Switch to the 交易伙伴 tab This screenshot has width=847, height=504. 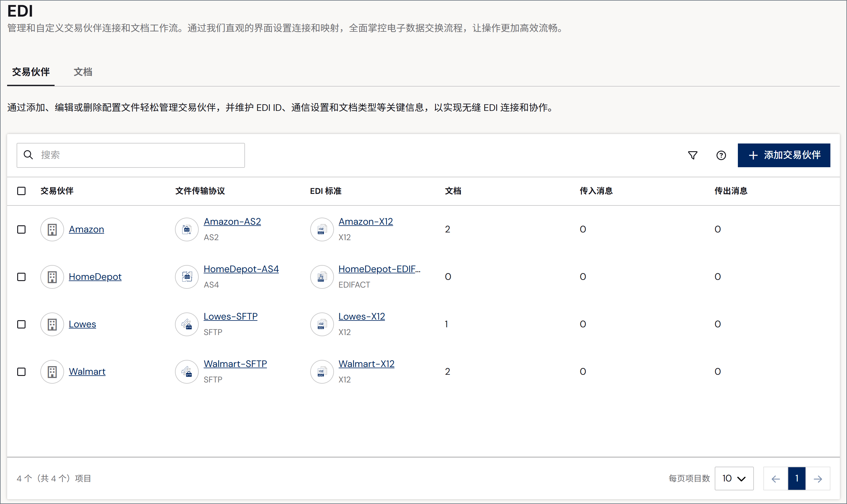pos(31,72)
